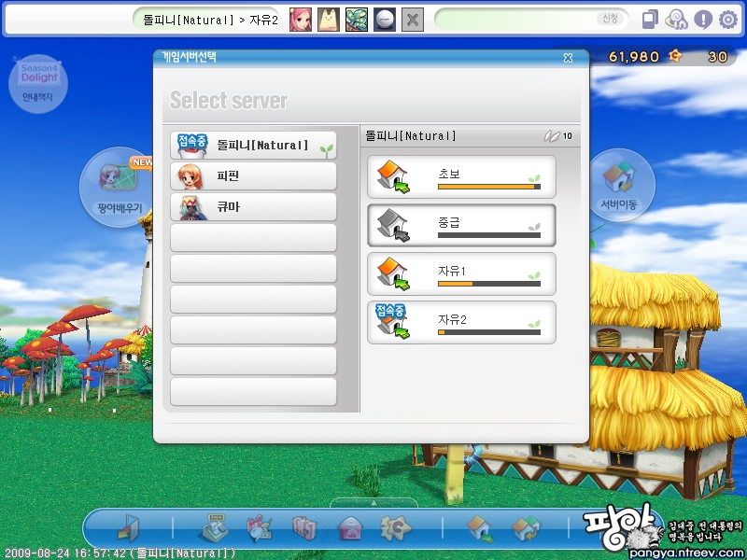Open the shop cash register icon
Viewport: 747px width, 560px height.
click(x=213, y=527)
